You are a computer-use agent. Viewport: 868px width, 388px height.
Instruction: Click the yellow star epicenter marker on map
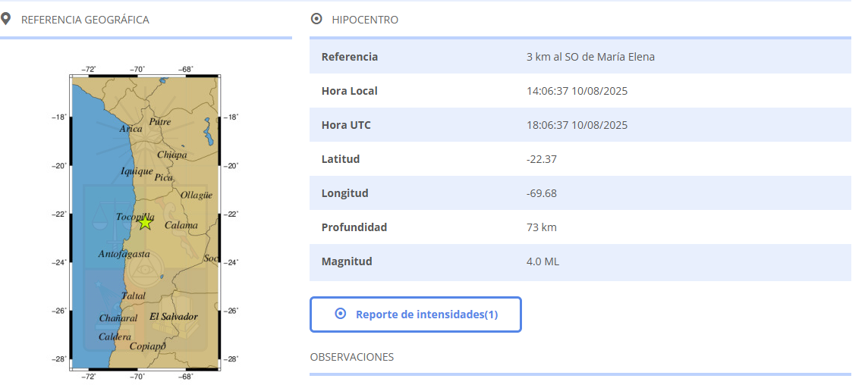(145, 223)
